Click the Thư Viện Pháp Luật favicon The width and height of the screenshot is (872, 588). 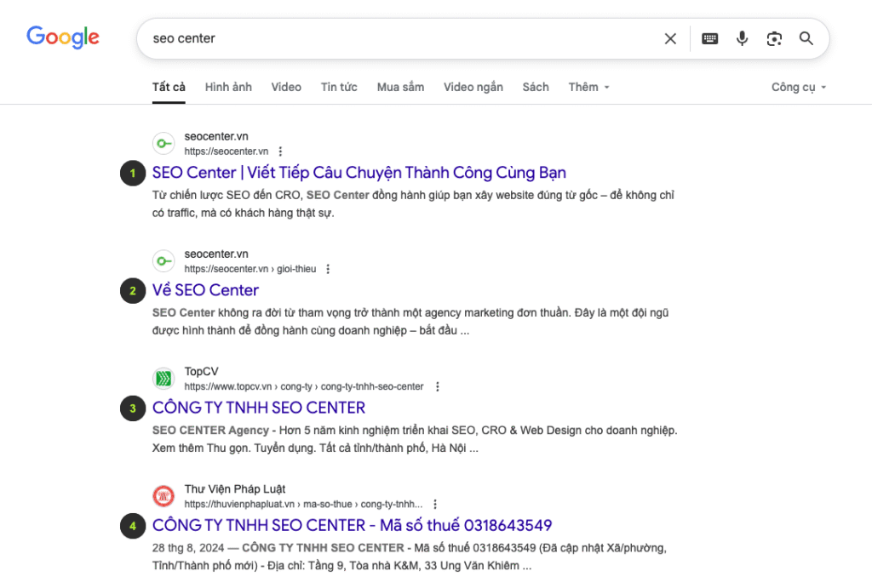click(x=163, y=496)
